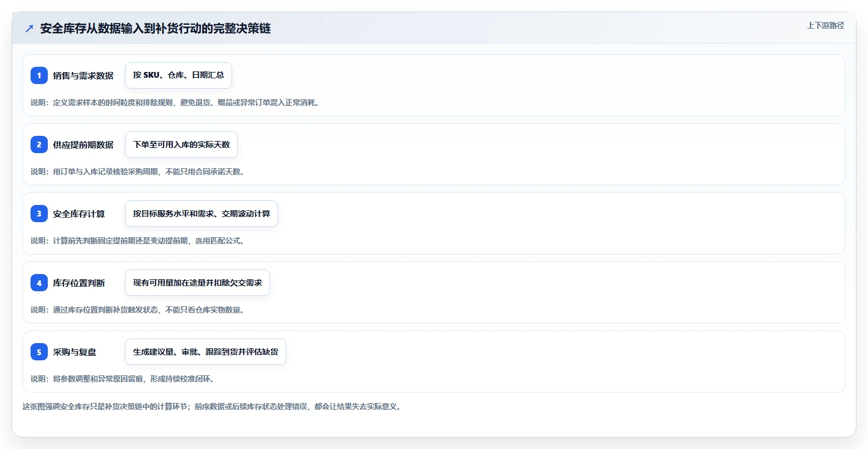The width and height of the screenshot is (868, 449).
Task: Click the 上下游路径 label at top right
Action: click(x=825, y=25)
